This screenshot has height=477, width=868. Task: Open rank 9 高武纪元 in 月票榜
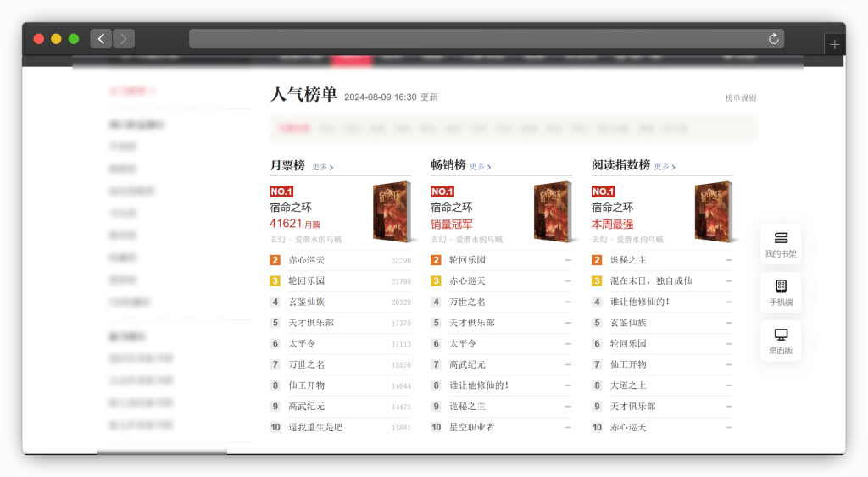click(306, 407)
